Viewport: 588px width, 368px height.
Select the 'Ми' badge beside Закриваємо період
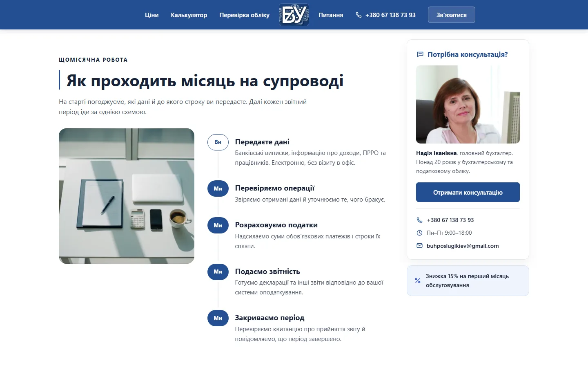(218, 318)
